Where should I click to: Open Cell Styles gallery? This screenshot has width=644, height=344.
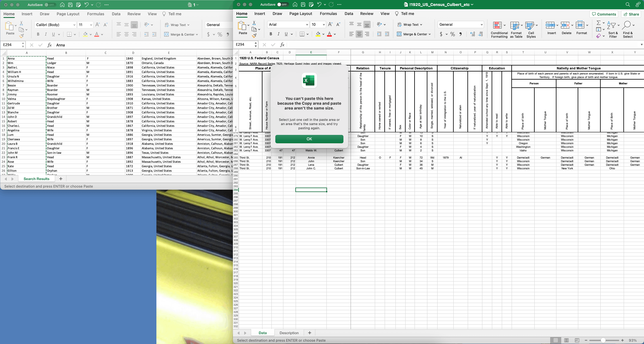point(530,25)
